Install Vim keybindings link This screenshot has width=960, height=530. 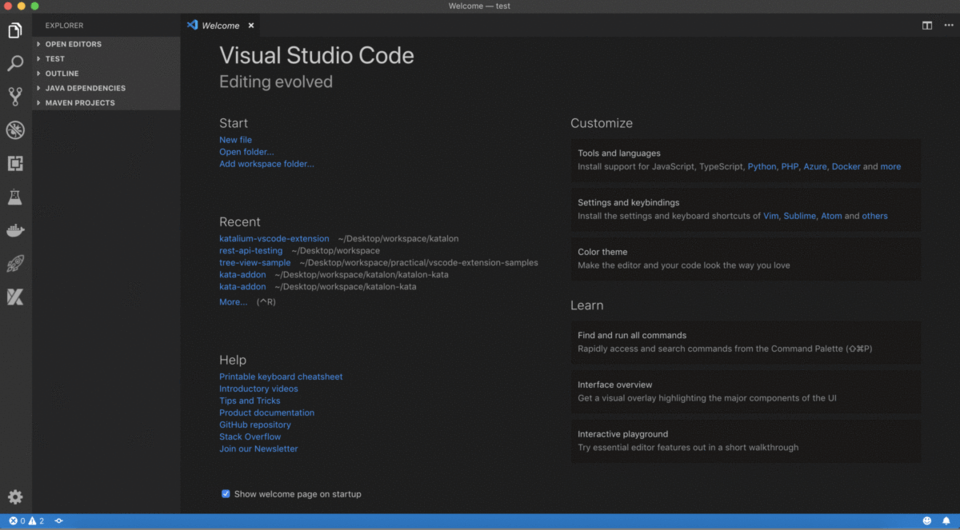click(771, 216)
